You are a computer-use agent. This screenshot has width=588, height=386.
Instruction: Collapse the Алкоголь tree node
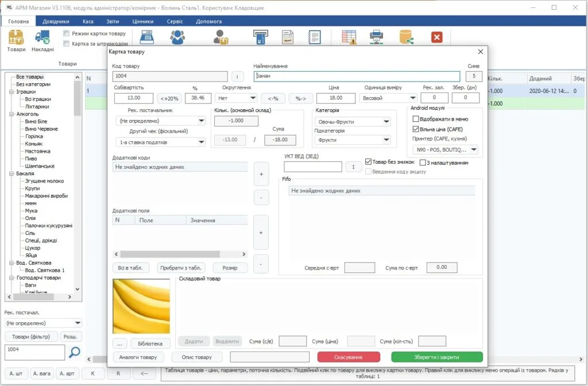(x=11, y=114)
